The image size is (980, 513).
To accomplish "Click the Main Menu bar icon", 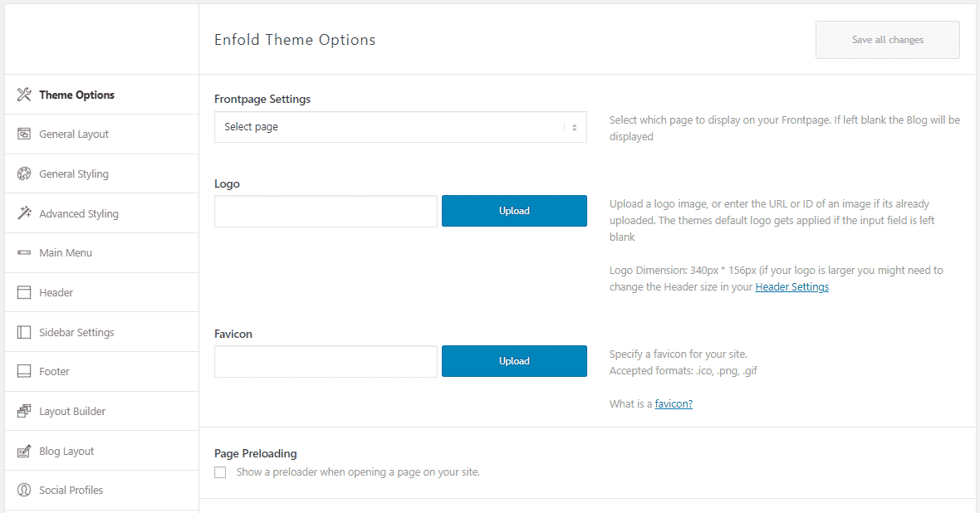I will tap(24, 252).
